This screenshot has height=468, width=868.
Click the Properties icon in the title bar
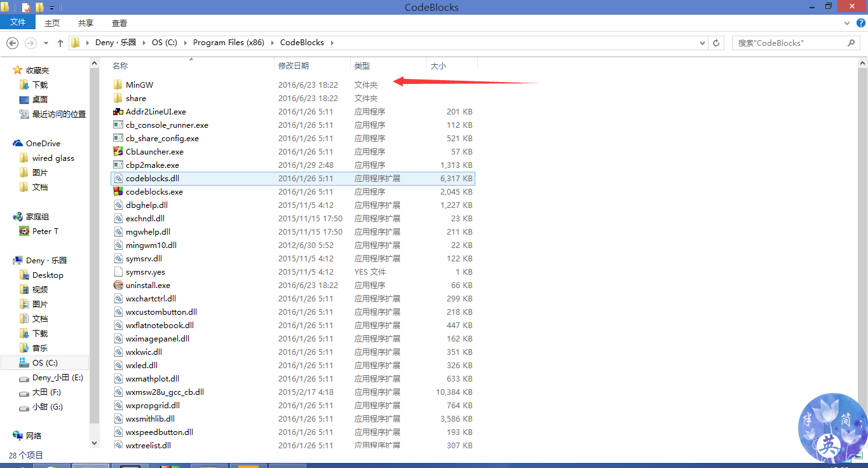[x=26, y=8]
